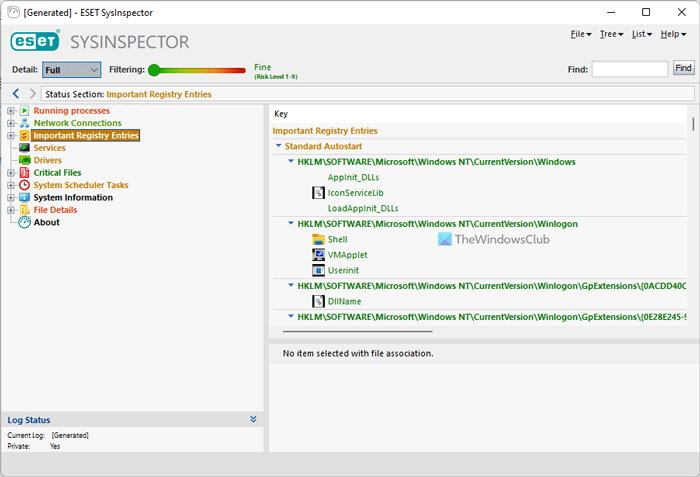Viewport: 700px width, 477px height.
Task: Select the AppInit_DLLs registry value
Action: [353, 177]
